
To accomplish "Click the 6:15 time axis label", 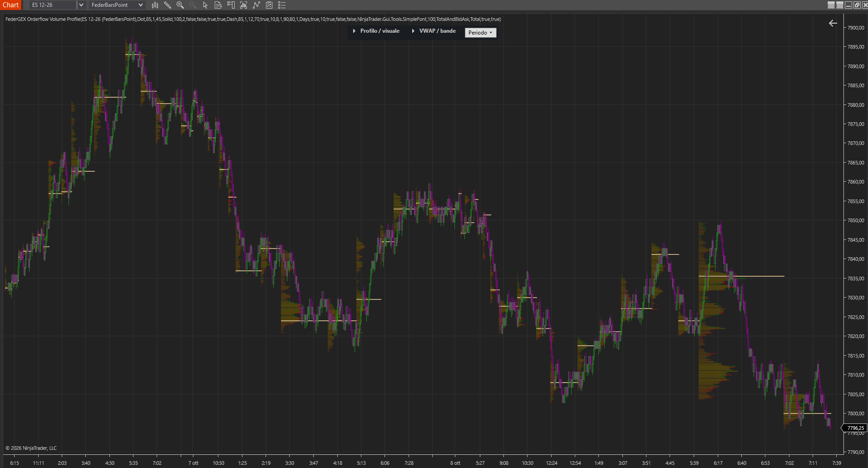I will tap(15, 463).
